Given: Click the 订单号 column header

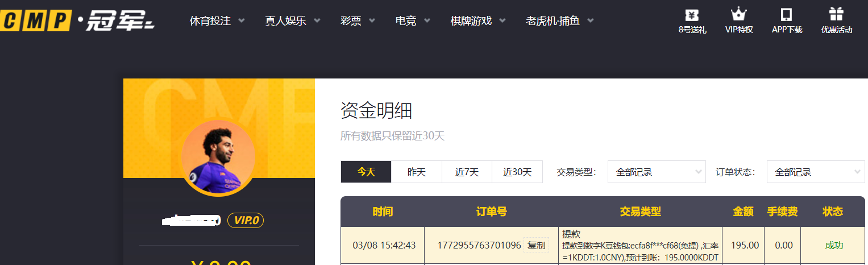Looking at the screenshot, I should click(x=492, y=212).
